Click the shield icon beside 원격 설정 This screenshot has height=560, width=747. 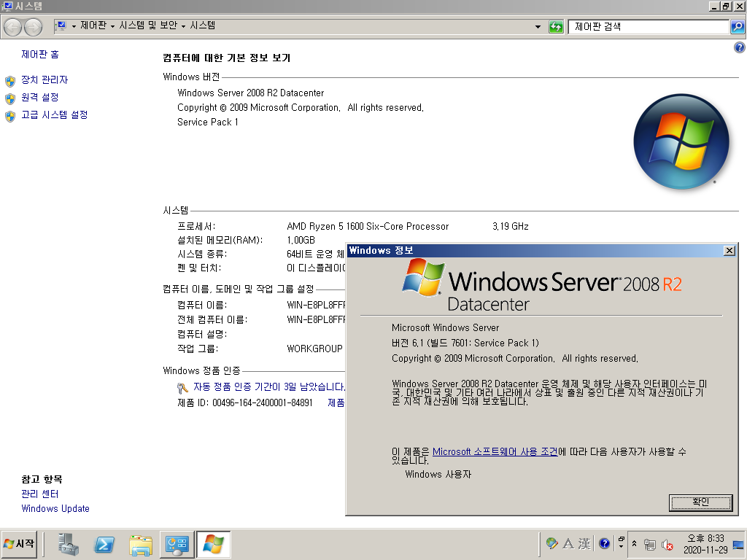(10, 98)
